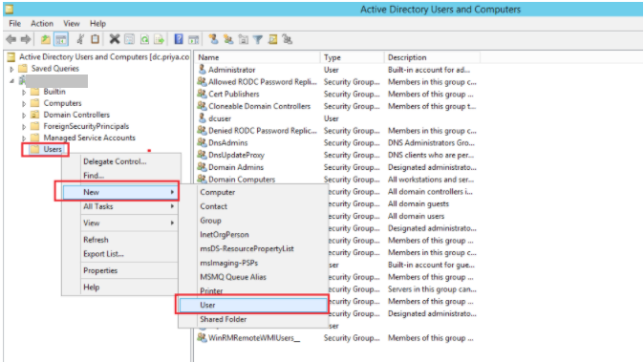Screen dimensions: 644x362
Task: Expand the Computers tree node
Action: tap(24, 104)
